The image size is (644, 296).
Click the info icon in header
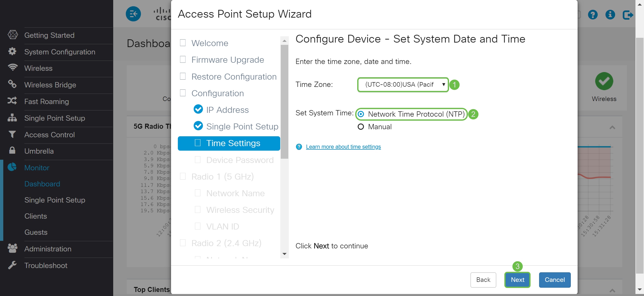(x=610, y=15)
